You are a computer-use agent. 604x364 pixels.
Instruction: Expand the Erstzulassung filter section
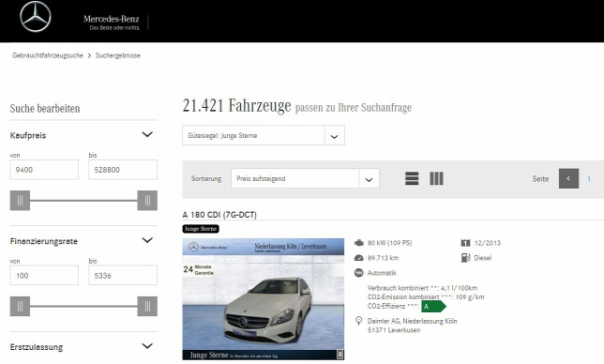[x=147, y=346]
